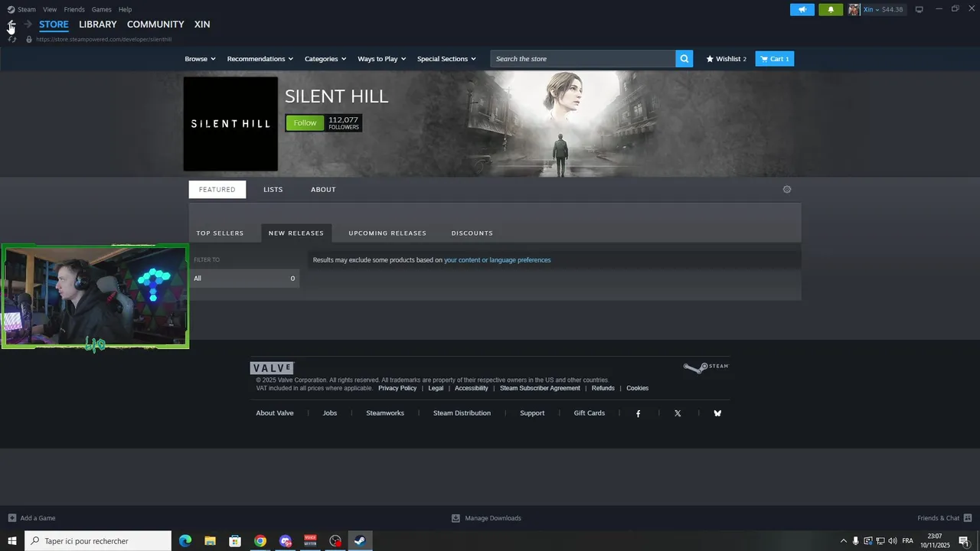Click the Steam taskbar icon
Screen dimensions: 980x551
coord(360,541)
